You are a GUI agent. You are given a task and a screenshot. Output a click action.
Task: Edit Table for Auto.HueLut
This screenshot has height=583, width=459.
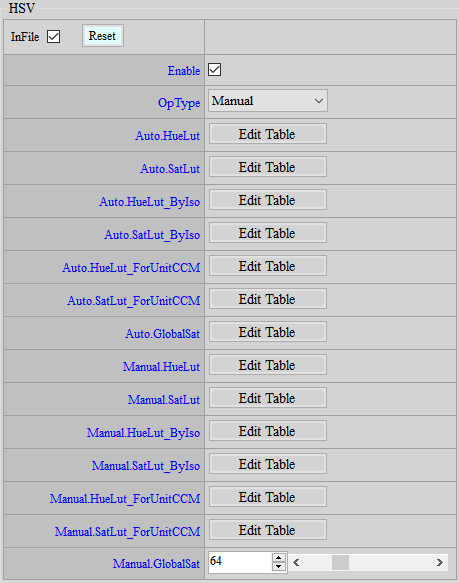268,134
